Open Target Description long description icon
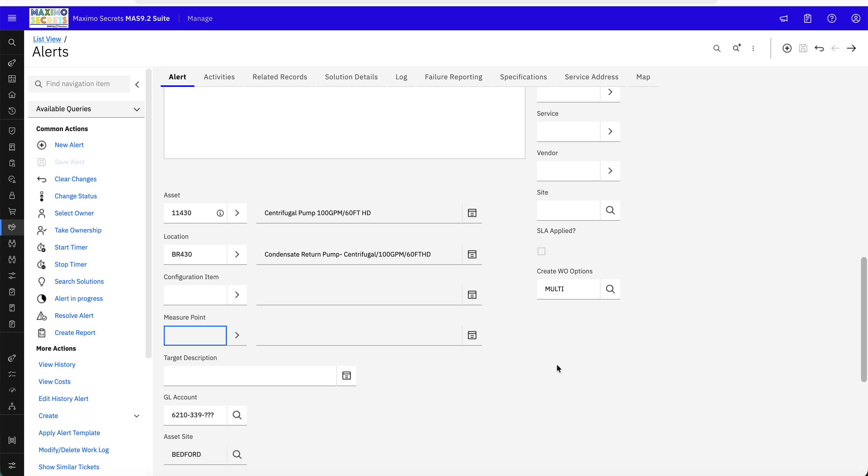This screenshot has height=476, width=868. (x=346, y=376)
